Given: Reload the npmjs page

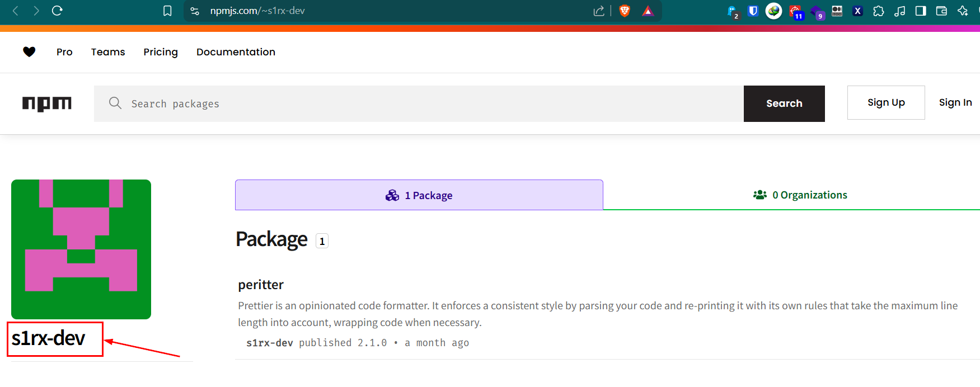Looking at the screenshot, I should (x=57, y=11).
